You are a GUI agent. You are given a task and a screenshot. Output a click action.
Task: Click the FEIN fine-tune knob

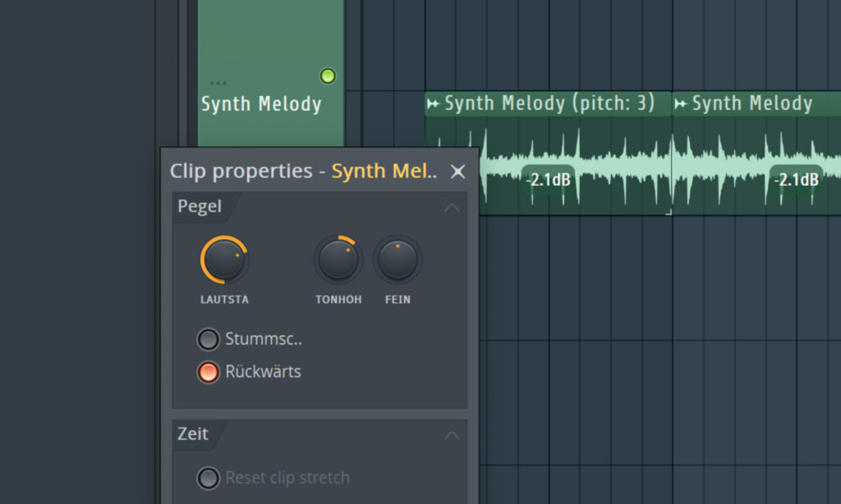pos(398,259)
